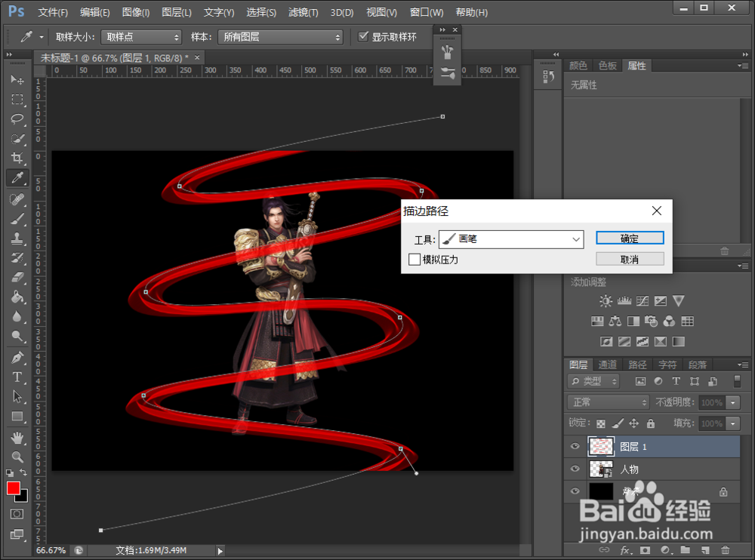Image resolution: width=755 pixels, height=560 pixels.
Task: Select the Pen tool
Action: pos(17,357)
